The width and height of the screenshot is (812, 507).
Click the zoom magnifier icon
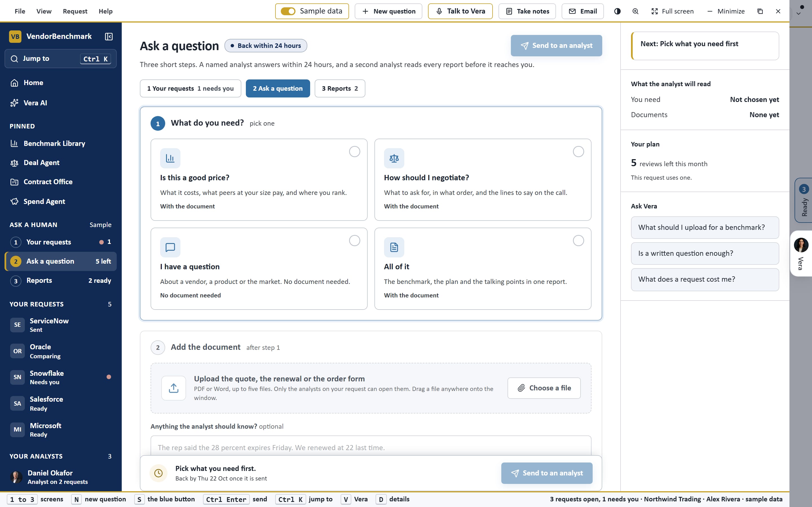(x=635, y=11)
